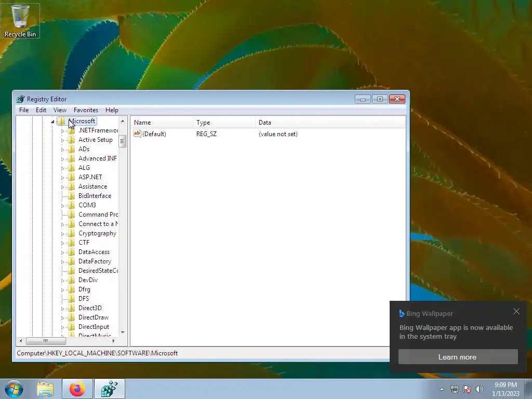The width and height of the screenshot is (532, 399).
Task: Expand the .NETFramework key
Action: 62,131
